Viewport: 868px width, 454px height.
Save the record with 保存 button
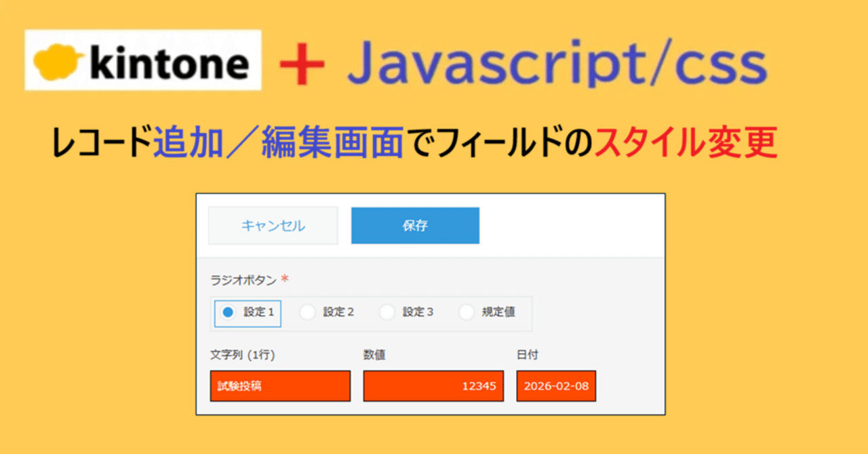415,226
